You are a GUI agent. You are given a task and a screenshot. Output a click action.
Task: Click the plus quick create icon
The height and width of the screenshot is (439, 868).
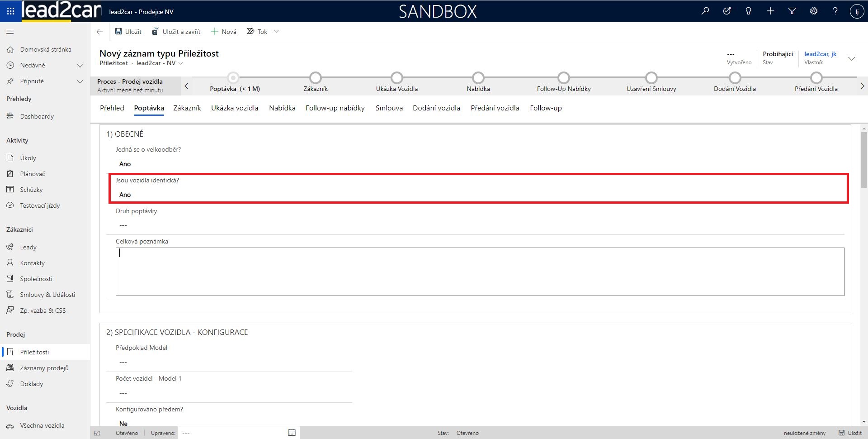click(x=770, y=11)
